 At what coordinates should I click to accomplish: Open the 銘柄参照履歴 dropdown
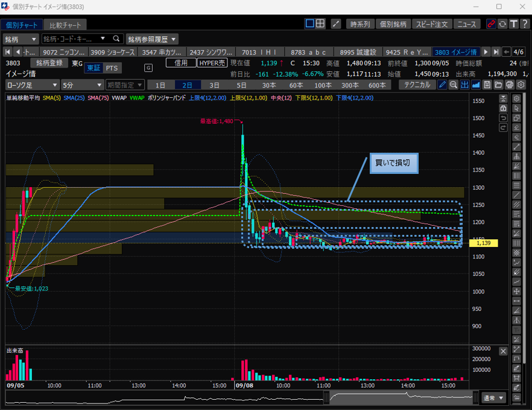pyautogui.click(x=151, y=39)
